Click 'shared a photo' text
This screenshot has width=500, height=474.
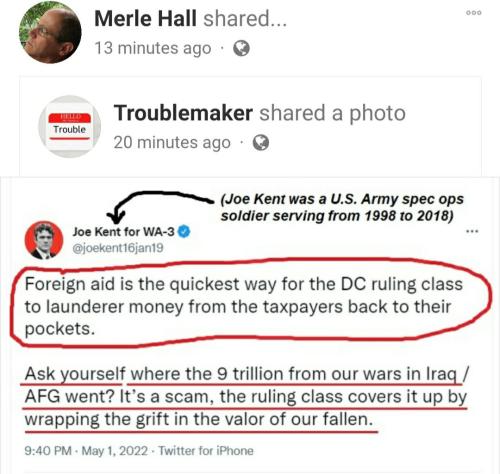[332, 113]
